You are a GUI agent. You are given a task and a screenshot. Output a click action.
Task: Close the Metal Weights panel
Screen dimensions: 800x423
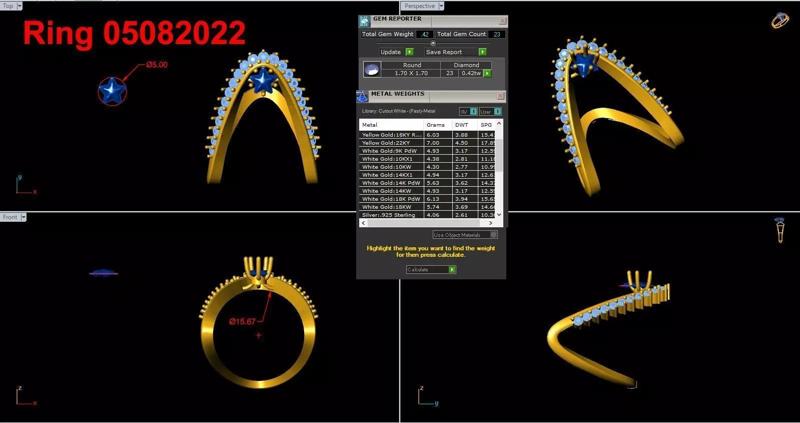[500, 96]
